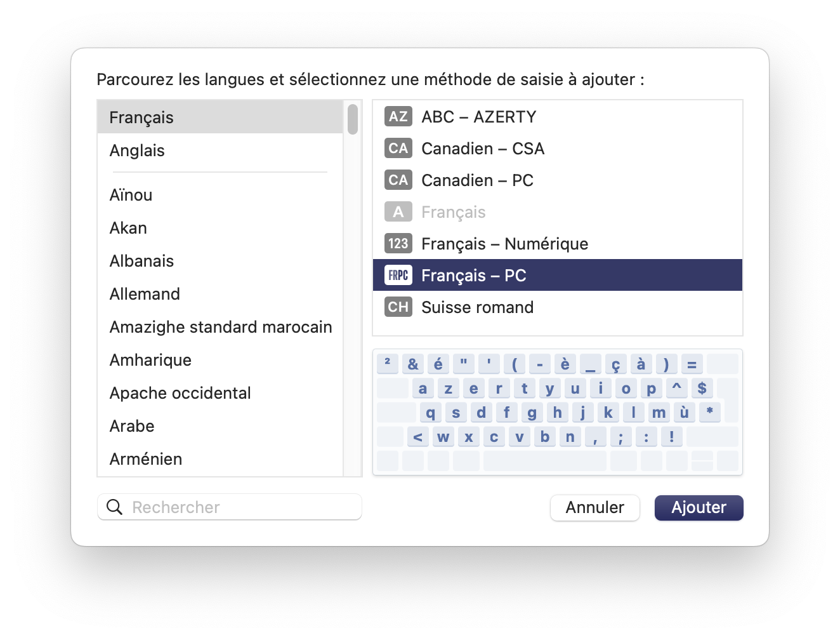
Task: Click the CA icon beside Canadien – PC
Action: [x=398, y=180]
